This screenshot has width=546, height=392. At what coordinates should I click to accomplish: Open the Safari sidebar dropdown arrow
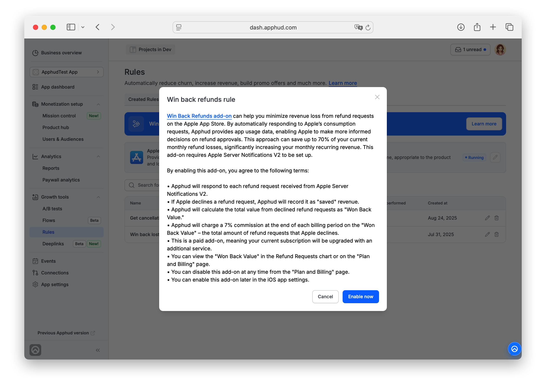click(83, 27)
